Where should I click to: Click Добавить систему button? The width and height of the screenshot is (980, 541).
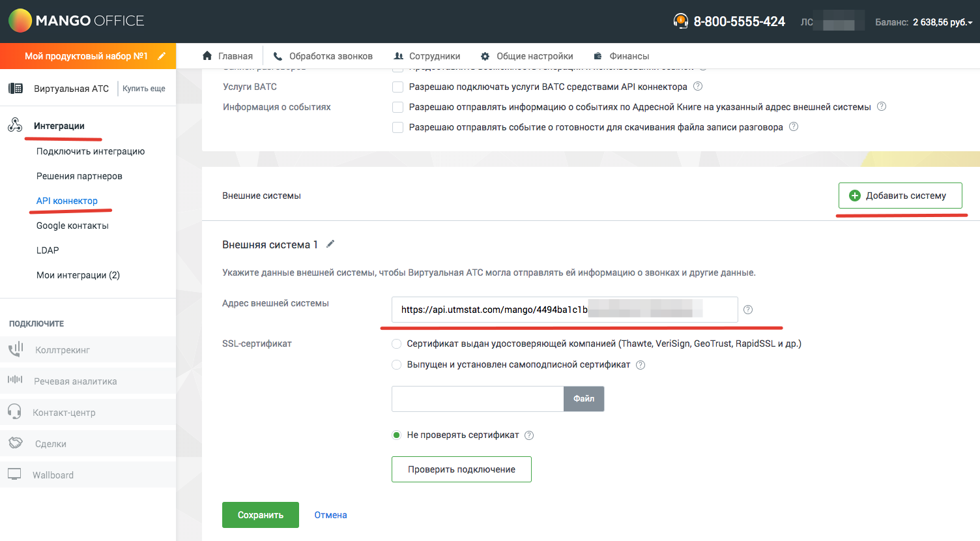coord(901,196)
